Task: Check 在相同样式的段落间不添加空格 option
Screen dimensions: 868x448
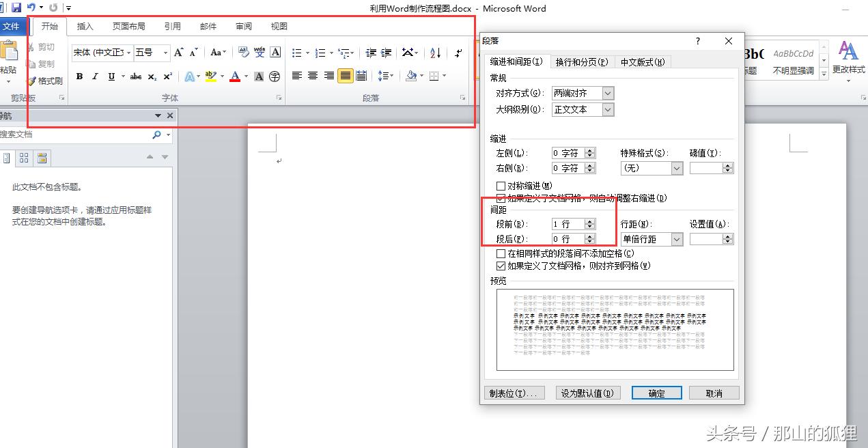Action: click(501, 253)
